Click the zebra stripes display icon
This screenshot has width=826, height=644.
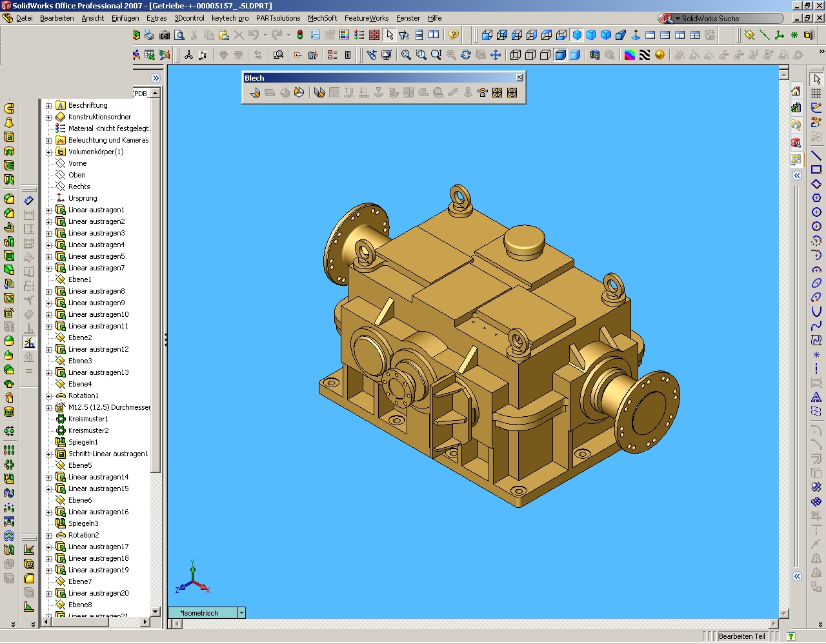645,55
